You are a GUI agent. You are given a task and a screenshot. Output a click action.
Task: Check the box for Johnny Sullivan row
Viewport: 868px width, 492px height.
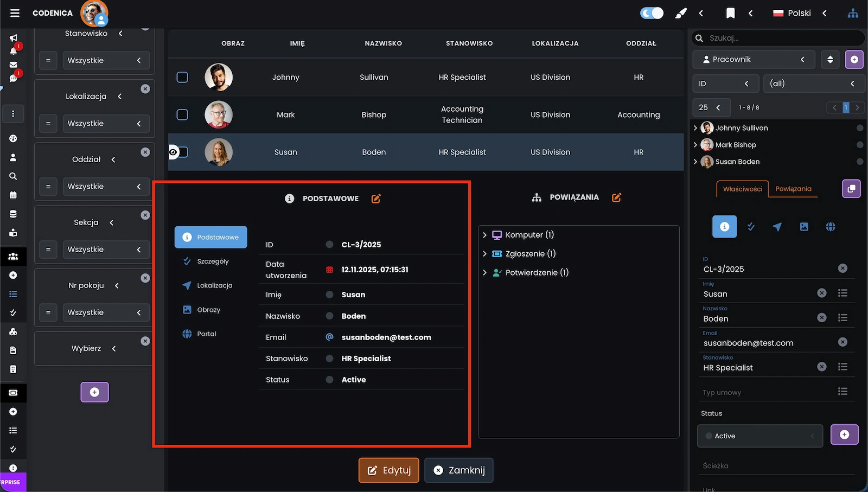point(182,78)
